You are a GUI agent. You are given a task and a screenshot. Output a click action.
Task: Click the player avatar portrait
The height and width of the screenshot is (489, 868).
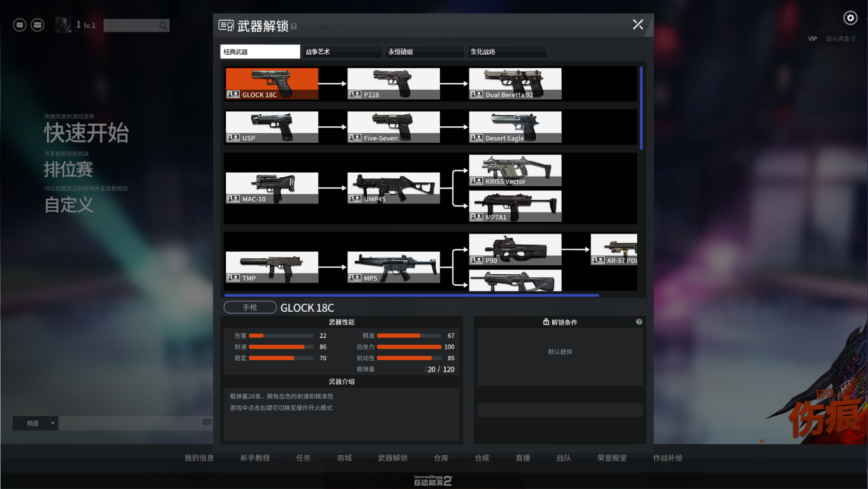[63, 25]
